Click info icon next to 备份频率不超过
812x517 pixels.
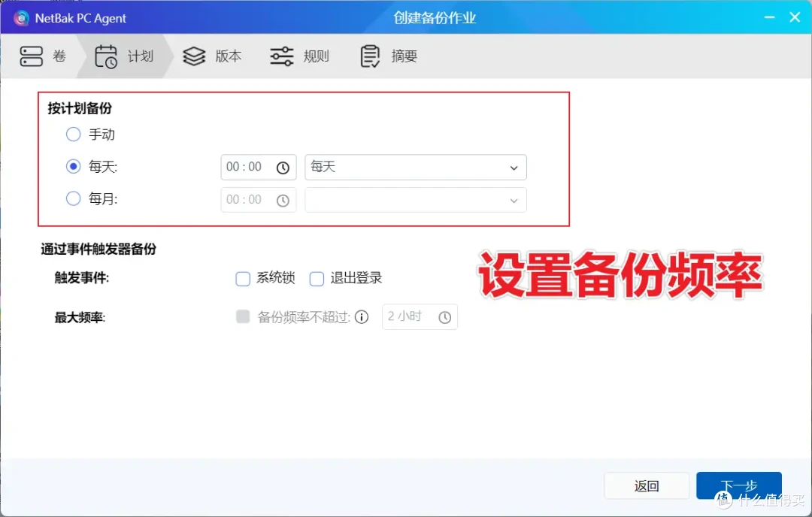(x=362, y=316)
